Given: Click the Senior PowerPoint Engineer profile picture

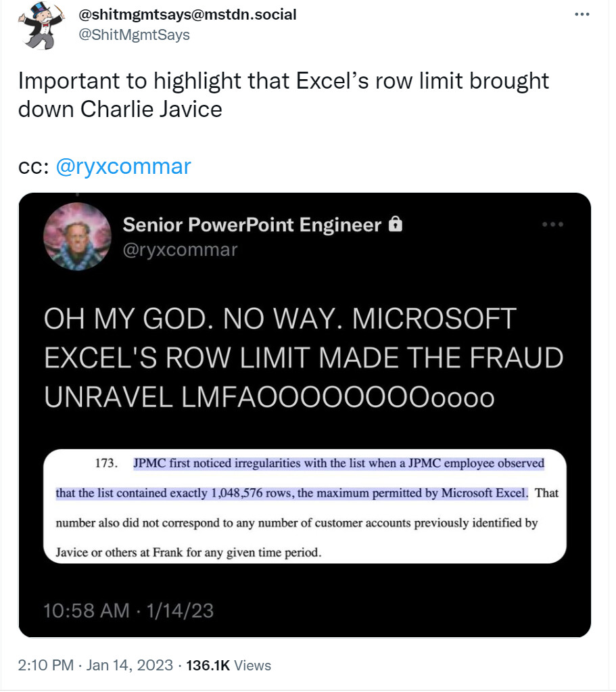Looking at the screenshot, I should [x=77, y=237].
